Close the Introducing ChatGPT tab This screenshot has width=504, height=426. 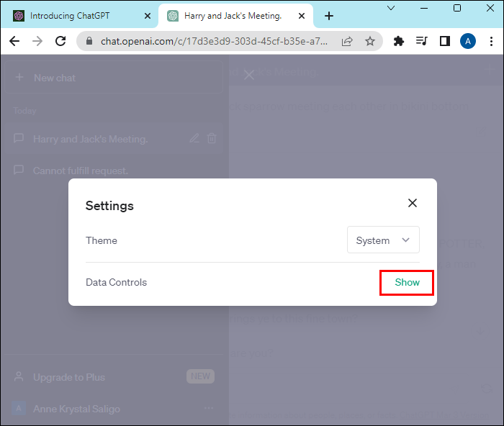click(148, 16)
